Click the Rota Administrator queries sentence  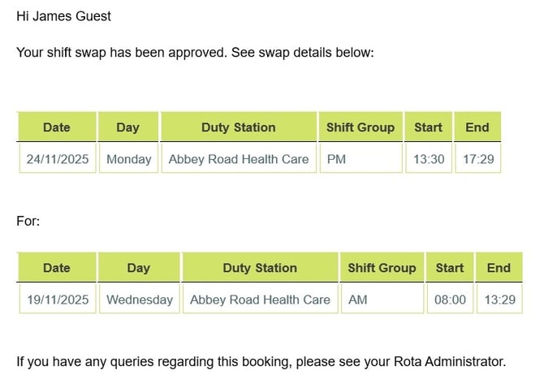(261, 361)
